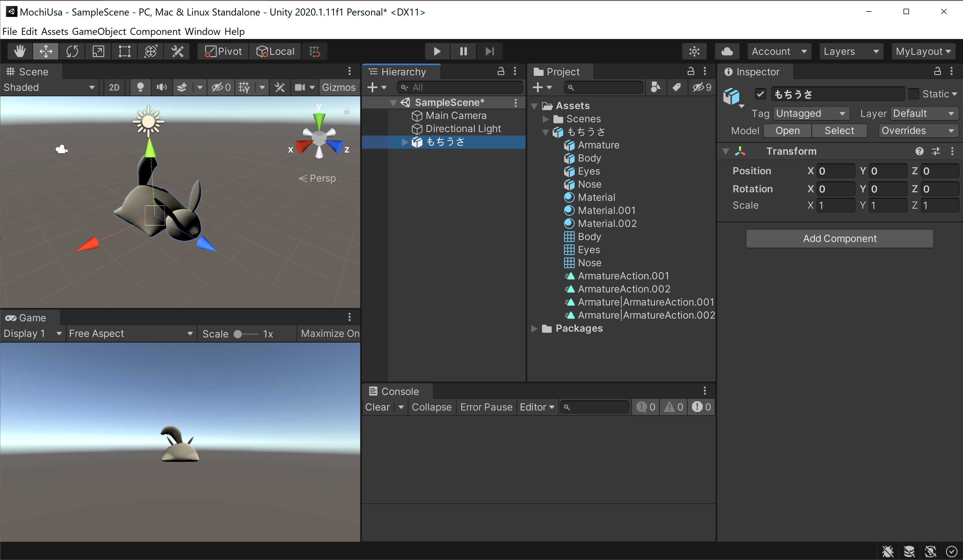Select the Transform tool
The width and height of the screenshot is (963, 560).
click(x=151, y=51)
